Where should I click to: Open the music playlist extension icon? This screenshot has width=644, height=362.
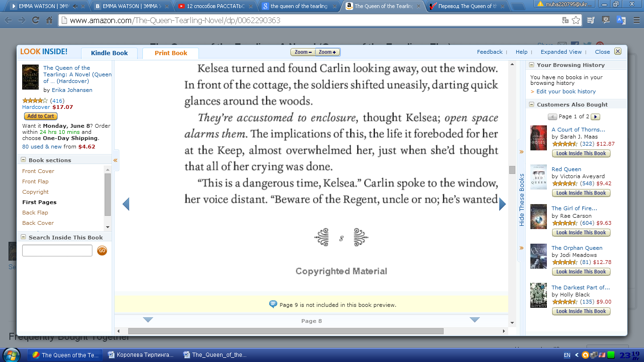tap(591, 20)
